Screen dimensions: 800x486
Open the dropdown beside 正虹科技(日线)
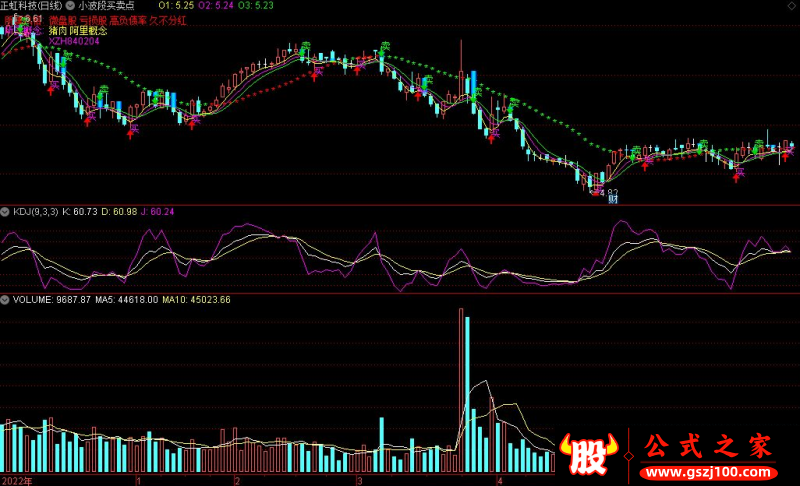pyautogui.click(x=70, y=6)
